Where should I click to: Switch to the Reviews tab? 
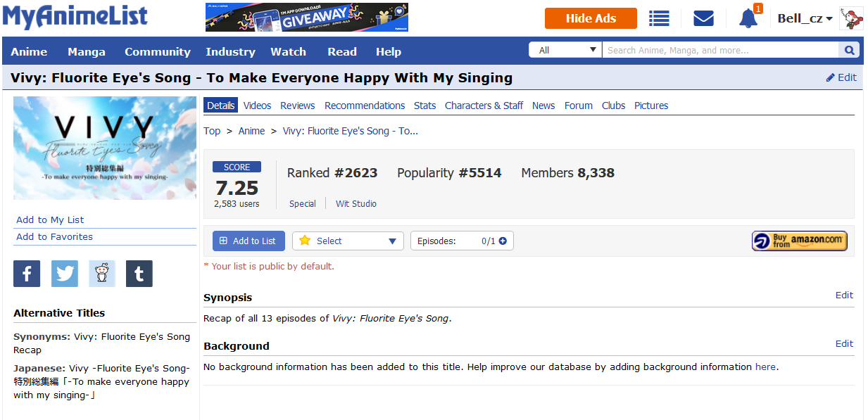pyautogui.click(x=297, y=106)
